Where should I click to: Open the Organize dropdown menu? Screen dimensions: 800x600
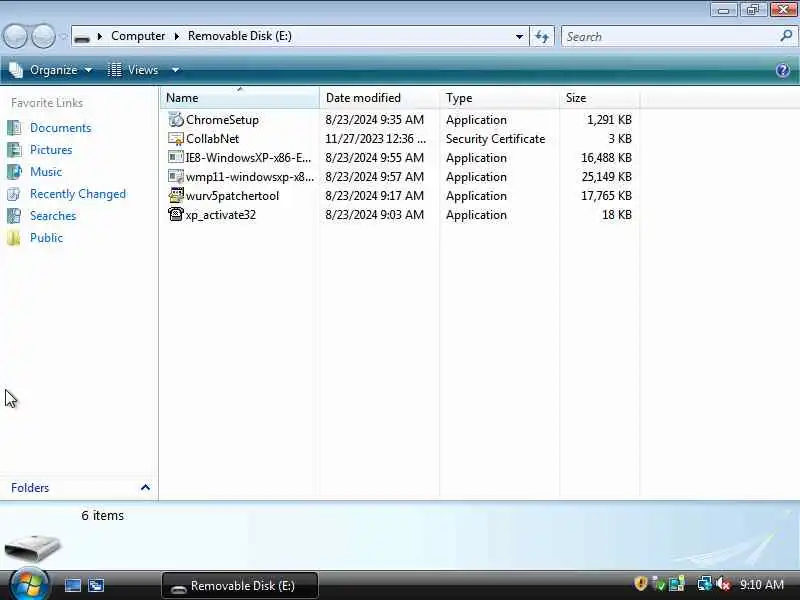(x=51, y=70)
